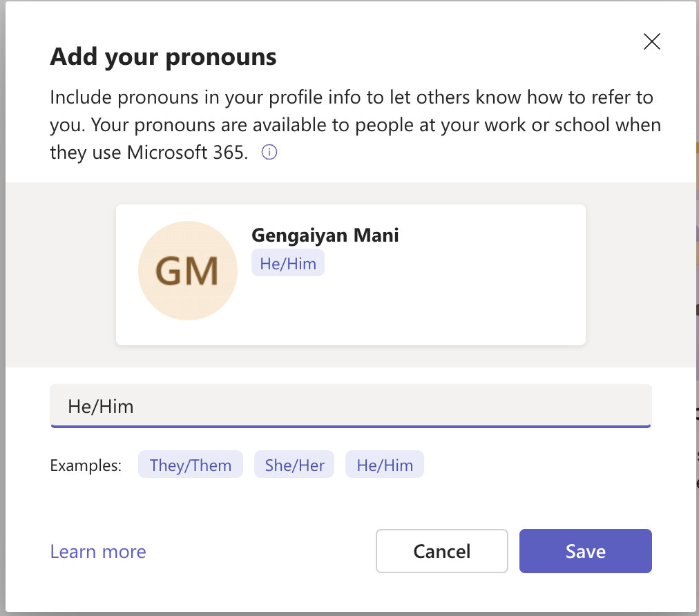This screenshot has height=616, width=699.
Task: Choose the He/Him example chip
Action: click(x=385, y=465)
